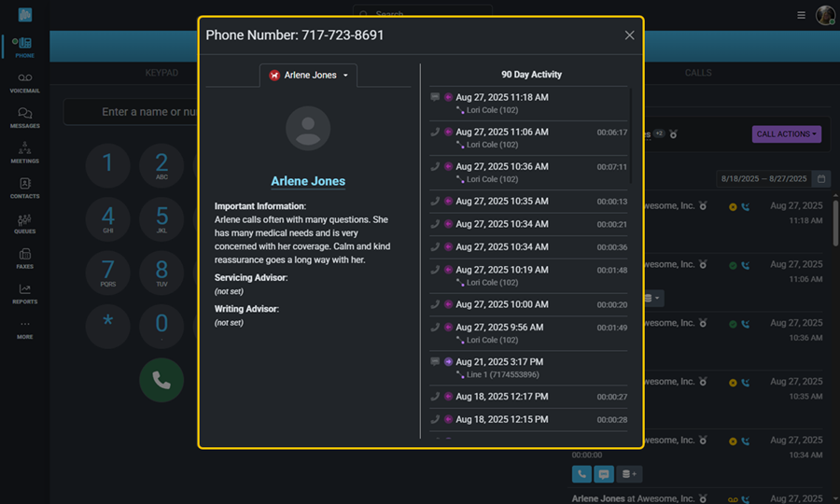Switch to the Keypad tab
The height and width of the screenshot is (504, 840).
pos(161,73)
